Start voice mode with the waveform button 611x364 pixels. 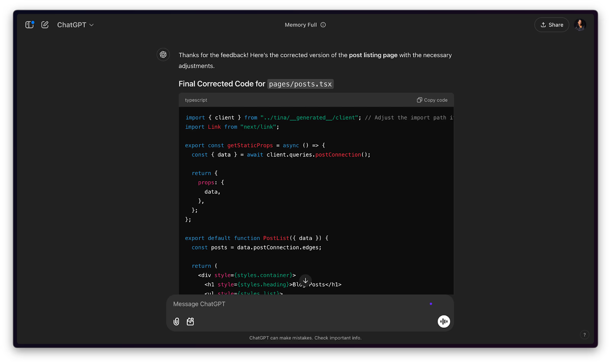click(444, 322)
